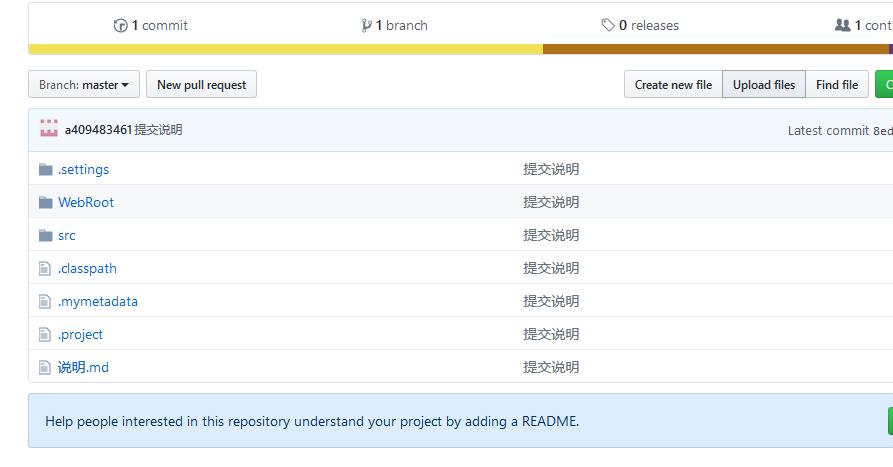Click the yellow language bar segment
The width and height of the screenshot is (893, 467).
(285, 49)
